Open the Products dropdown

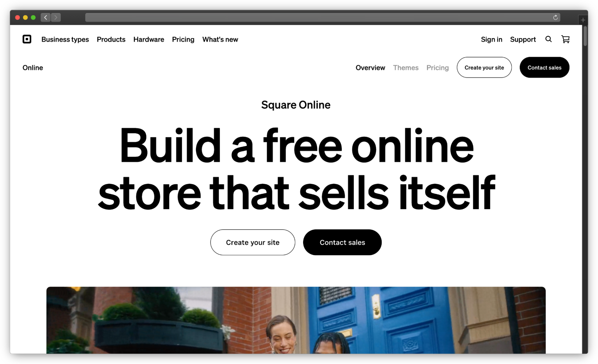pos(111,39)
